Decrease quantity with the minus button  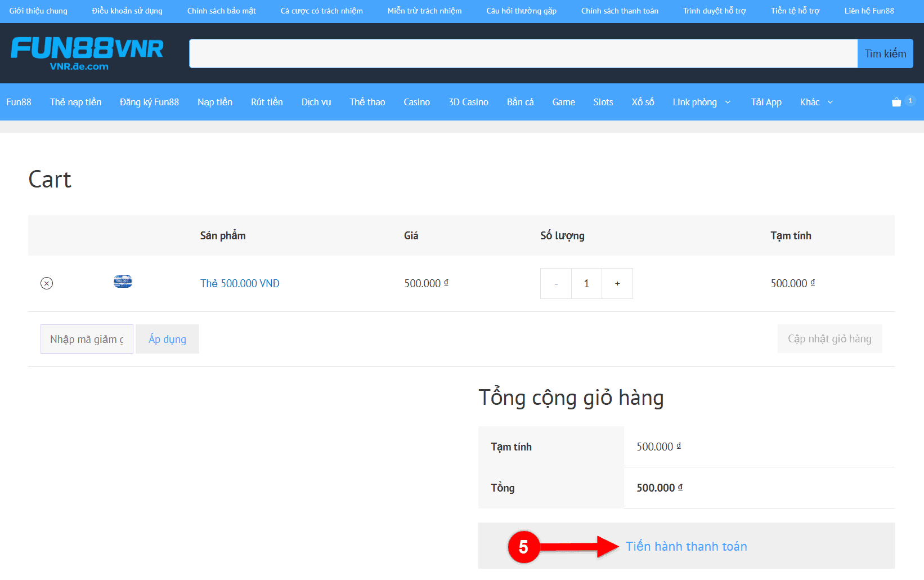(x=556, y=283)
